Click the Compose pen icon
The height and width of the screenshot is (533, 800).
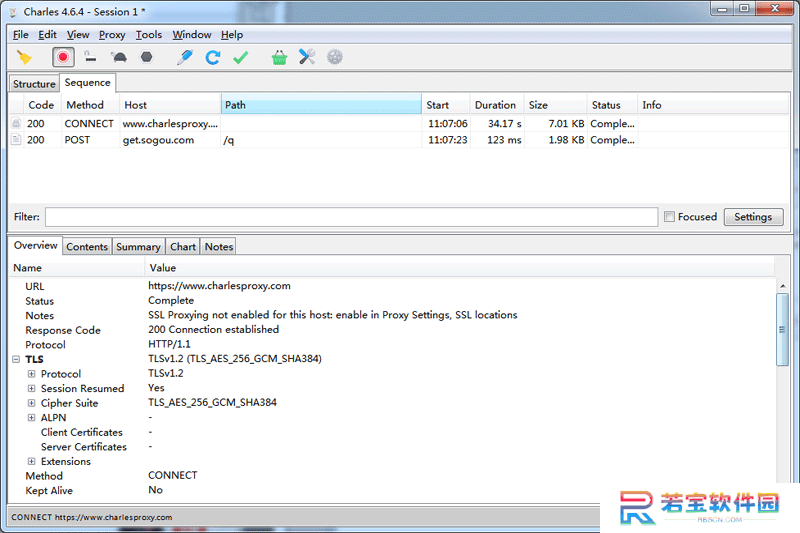pyautogui.click(x=185, y=57)
